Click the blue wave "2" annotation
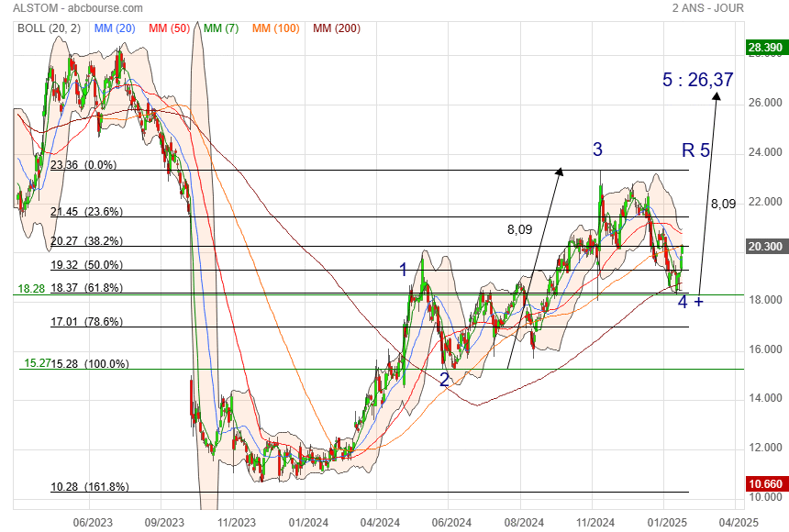789x532 pixels. tap(444, 380)
